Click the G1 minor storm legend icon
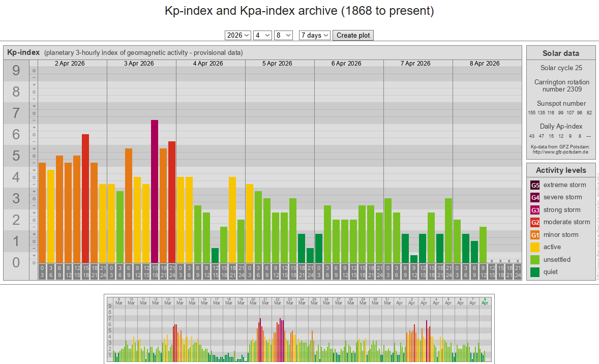Screen dimensions: 599x364 [x=535, y=235]
